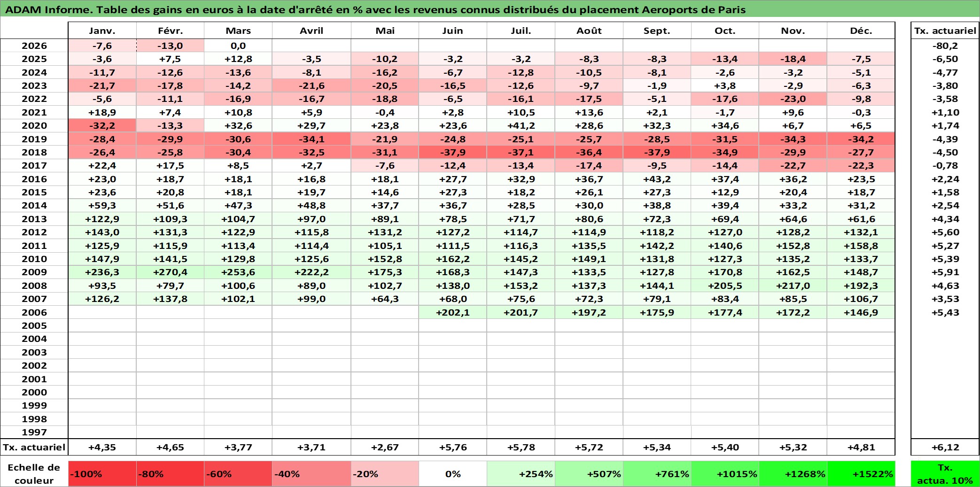The height and width of the screenshot is (487, 980).
Task: Click the 'ADAM Informe' title bar text
Action: coord(376,9)
